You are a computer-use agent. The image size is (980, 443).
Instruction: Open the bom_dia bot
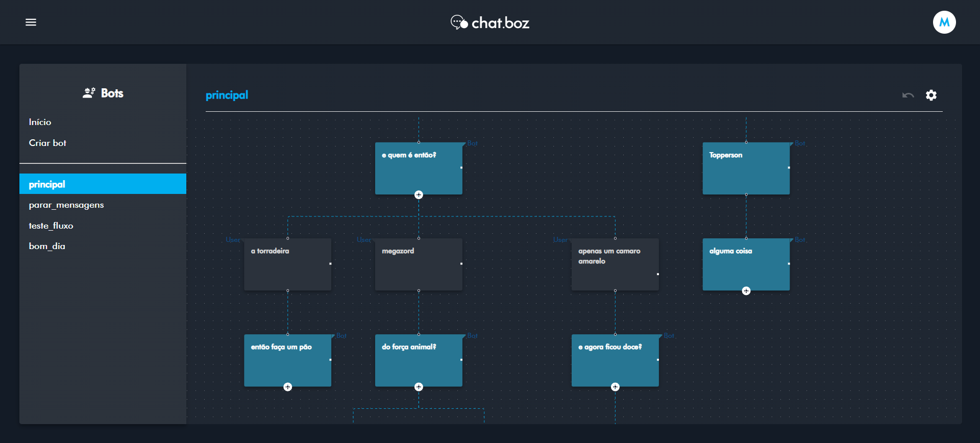[47, 246]
